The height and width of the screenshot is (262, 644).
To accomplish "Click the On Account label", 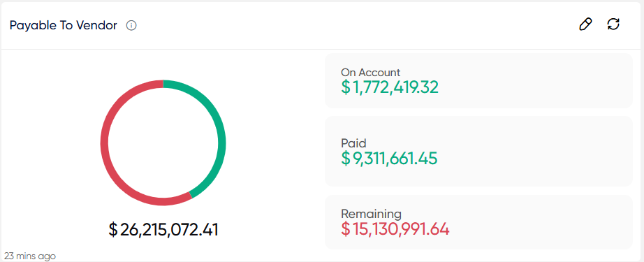I will [x=370, y=73].
